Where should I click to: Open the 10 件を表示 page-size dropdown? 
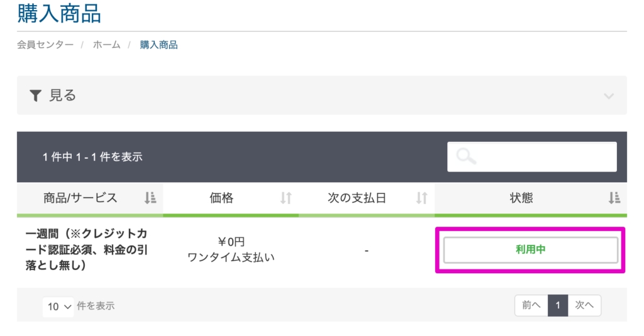(59, 306)
